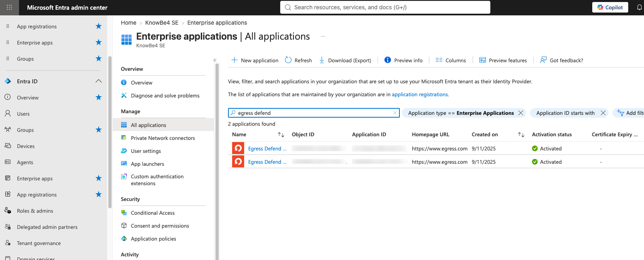Collapse the Entra ID section chevron
Viewport: 644px width, 260px height.
pos(99,81)
